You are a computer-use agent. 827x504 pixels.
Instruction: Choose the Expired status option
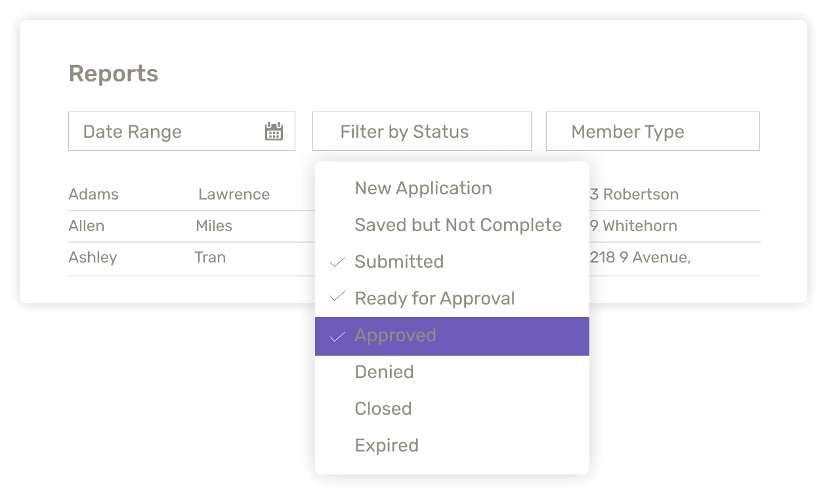(386, 446)
